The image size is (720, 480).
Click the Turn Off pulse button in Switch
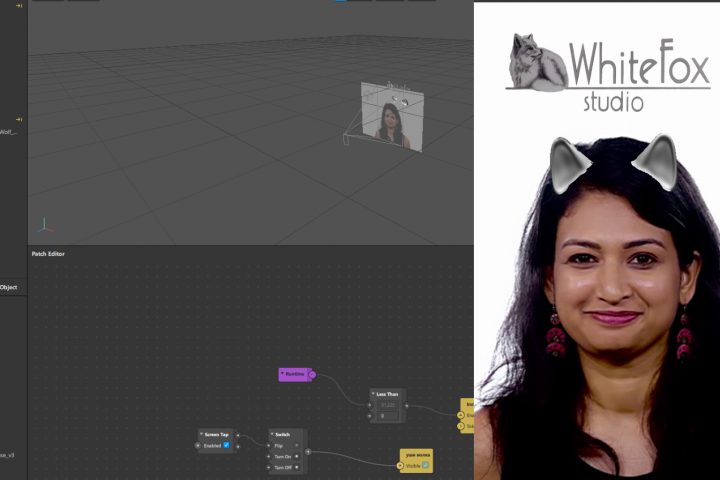(297, 468)
